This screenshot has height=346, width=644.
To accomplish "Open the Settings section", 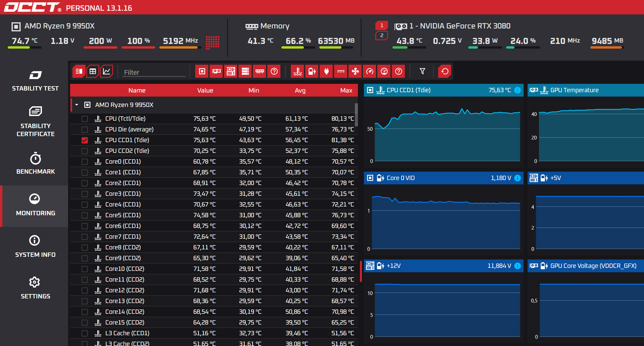I will 35,288.
